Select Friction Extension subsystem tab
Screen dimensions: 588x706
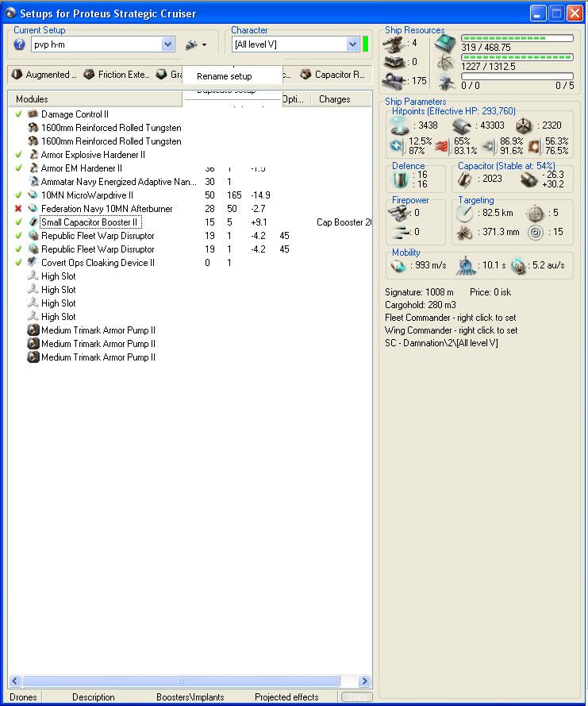pos(117,75)
